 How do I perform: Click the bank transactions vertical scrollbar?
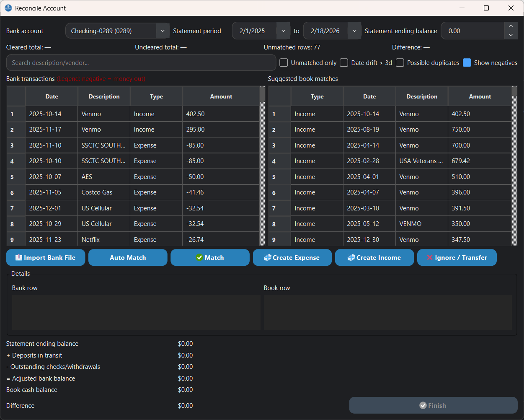point(262,168)
